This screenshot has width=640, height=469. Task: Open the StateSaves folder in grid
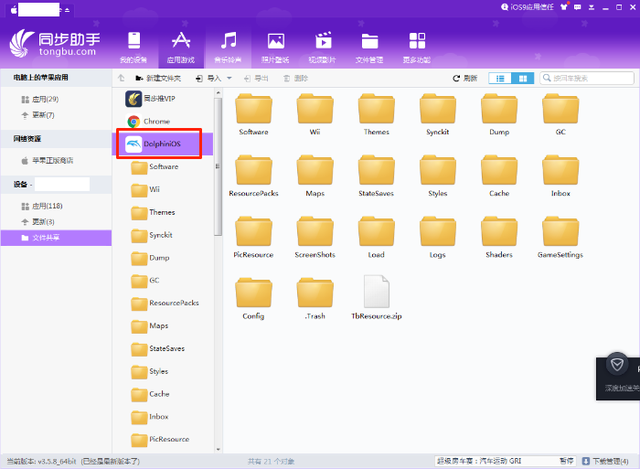376,176
